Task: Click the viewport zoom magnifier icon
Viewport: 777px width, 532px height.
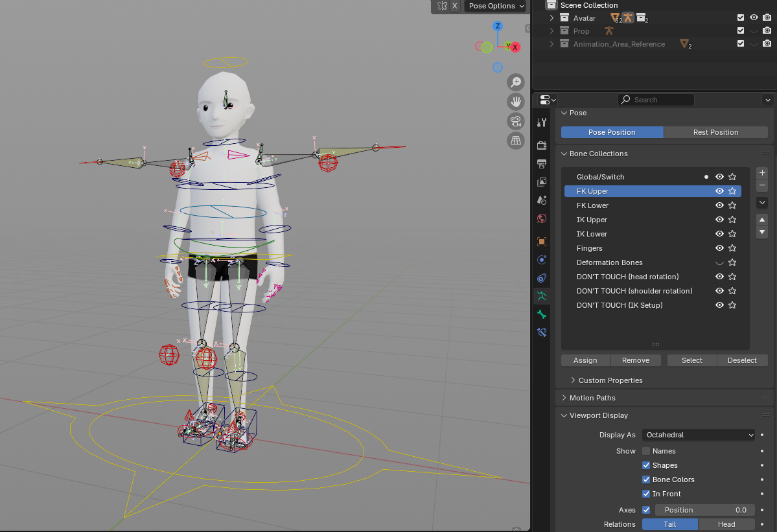Action: click(516, 82)
